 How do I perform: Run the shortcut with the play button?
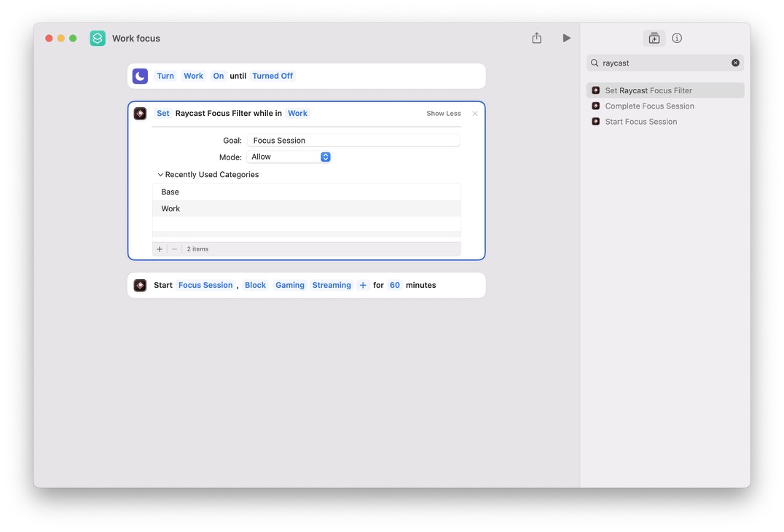coord(566,38)
